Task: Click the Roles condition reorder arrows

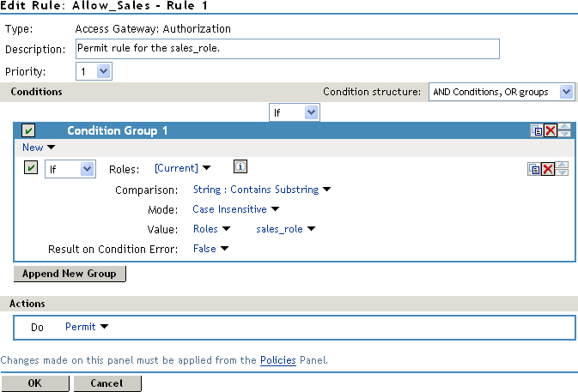Action: pos(562,169)
